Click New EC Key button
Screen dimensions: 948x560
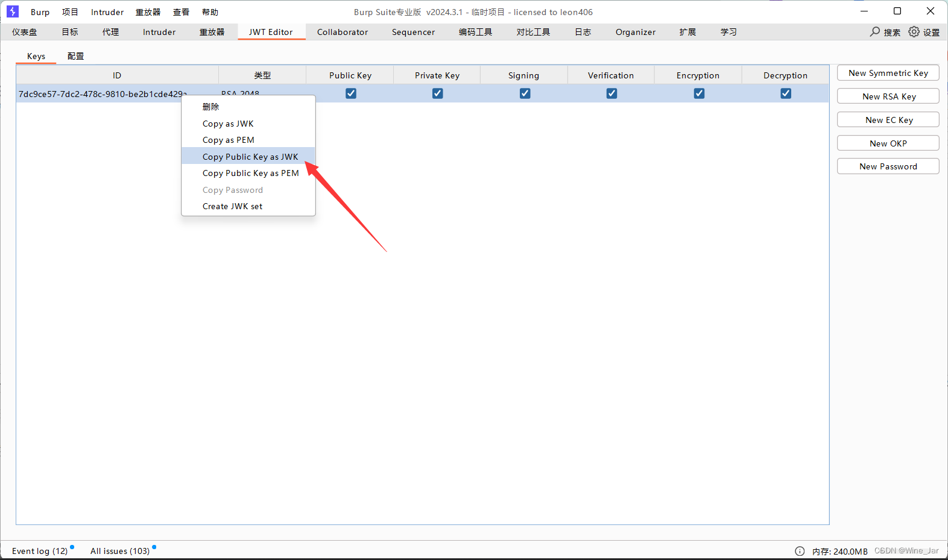(x=888, y=120)
